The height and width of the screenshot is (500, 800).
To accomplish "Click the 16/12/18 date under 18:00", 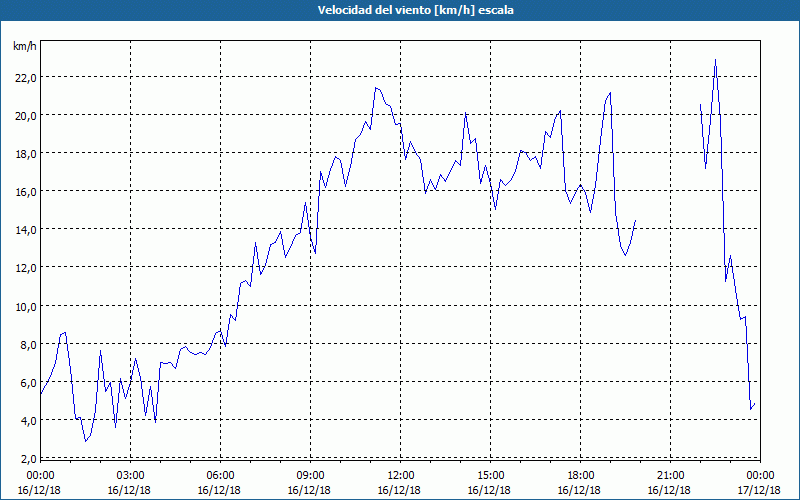I will point(579,490).
